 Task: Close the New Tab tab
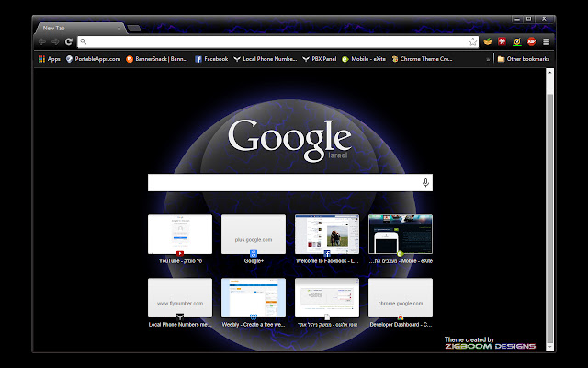119,29
